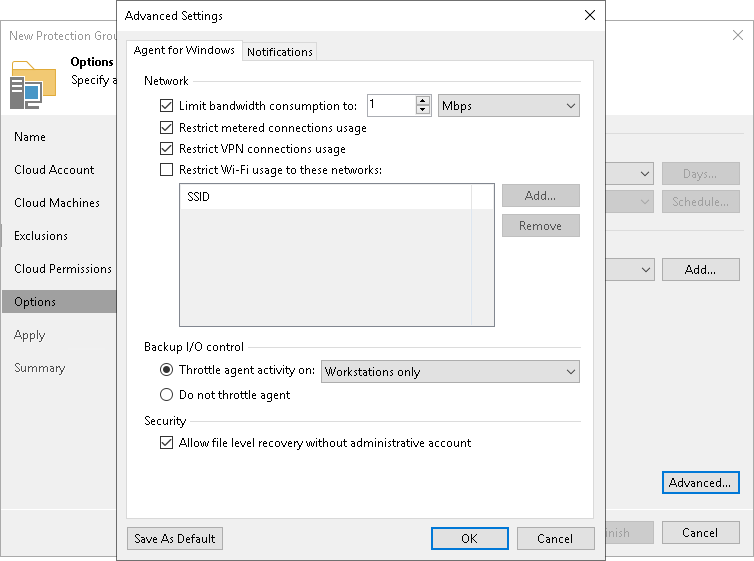Click the SSID column header
The width and height of the screenshot is (754, 561).
326,197
